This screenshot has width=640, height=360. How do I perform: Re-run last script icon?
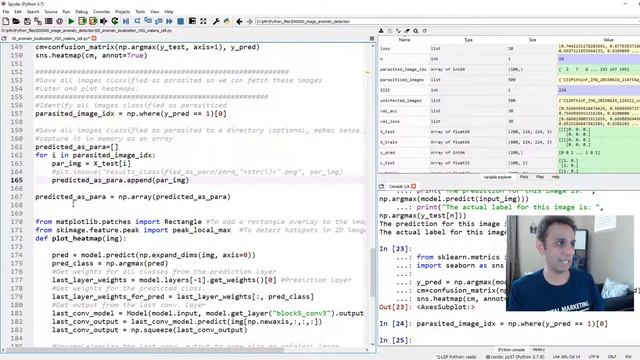[115, 21]
